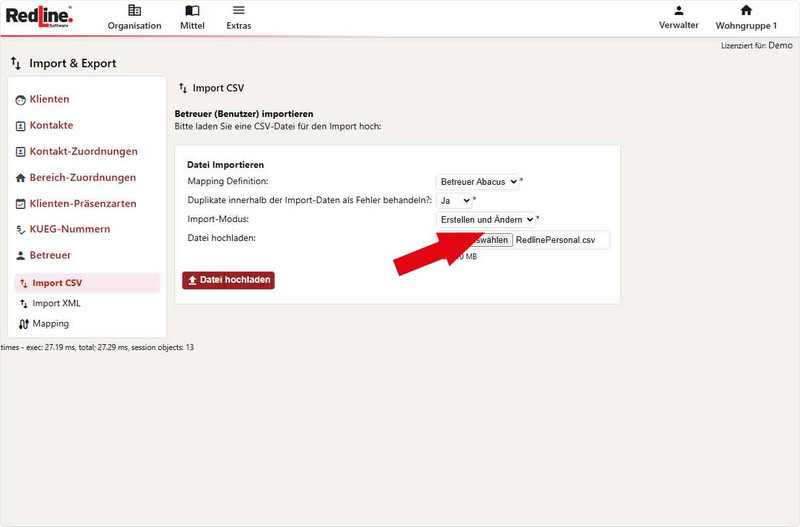Open Kontakte in the sidebar
This screenshot has height=527, width=800.
pos(51,125)
